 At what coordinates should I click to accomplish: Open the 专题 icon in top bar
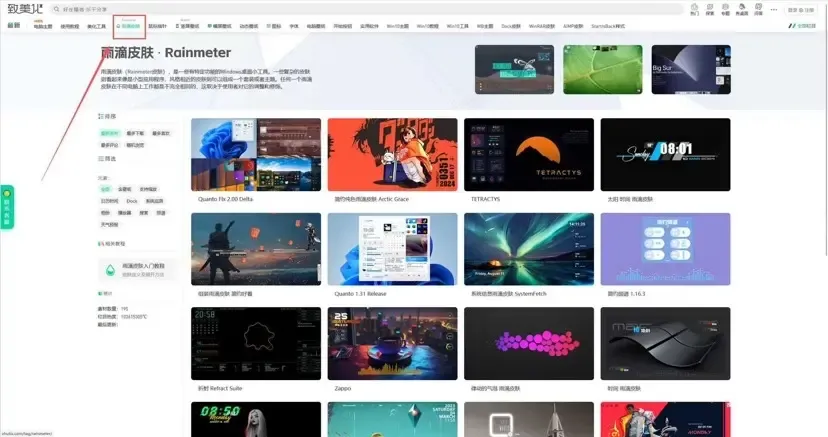tap(726, 10)
